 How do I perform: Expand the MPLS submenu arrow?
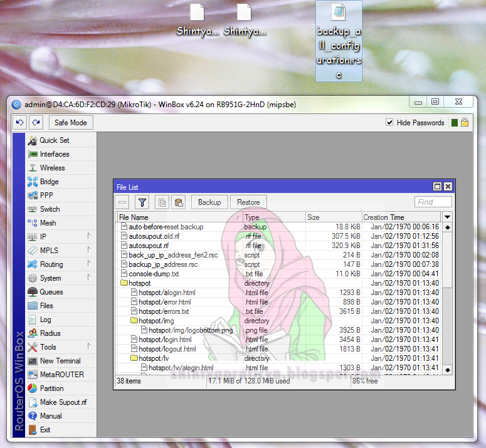tap(89, 249)
